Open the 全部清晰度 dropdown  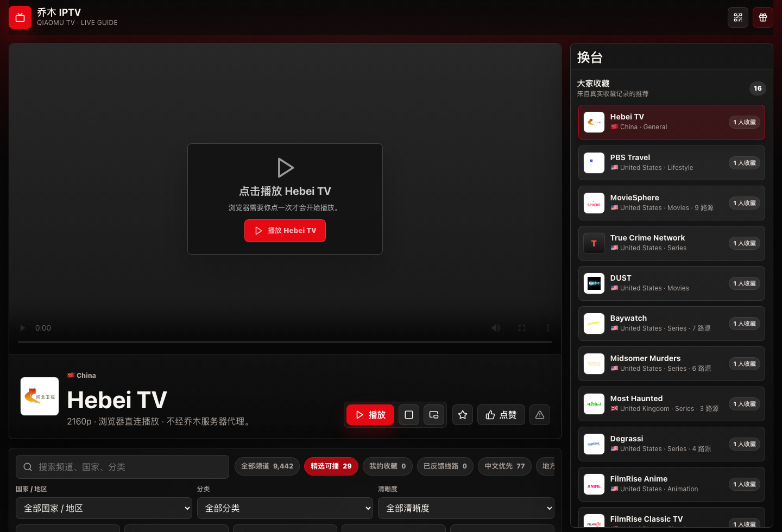[x=466, y=508]
